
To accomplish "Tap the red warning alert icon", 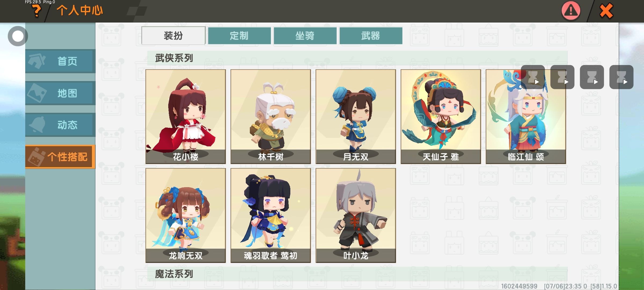I will click(571, 11).
